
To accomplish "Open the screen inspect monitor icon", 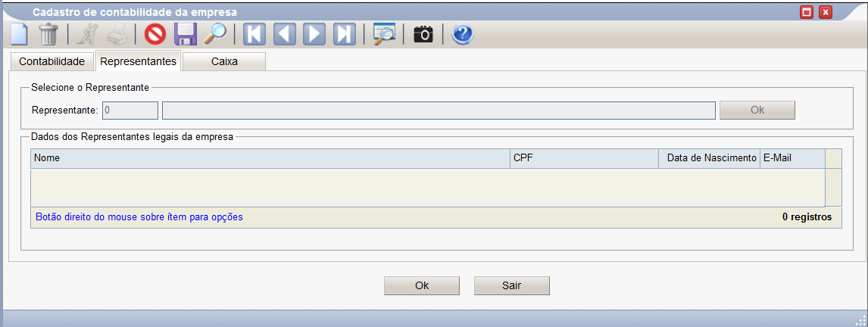I will [x=384, y=35].
